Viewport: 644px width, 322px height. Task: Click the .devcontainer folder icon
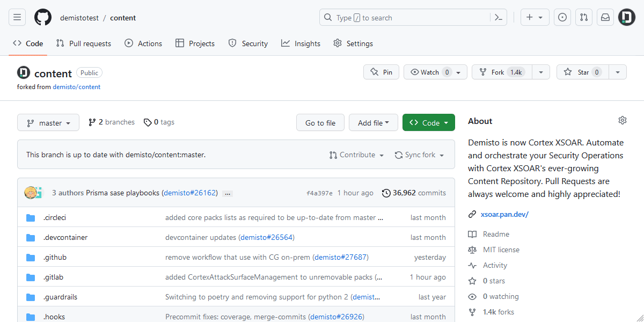31,238
